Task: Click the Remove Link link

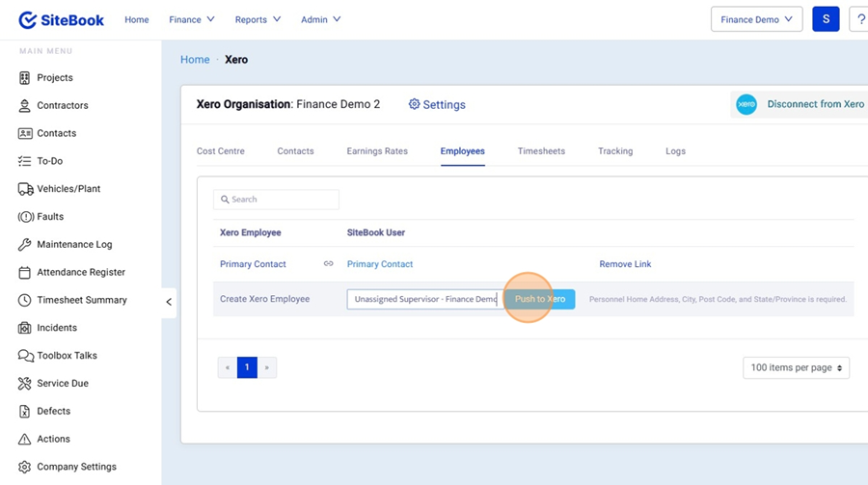Action: (x=625, y=264)
